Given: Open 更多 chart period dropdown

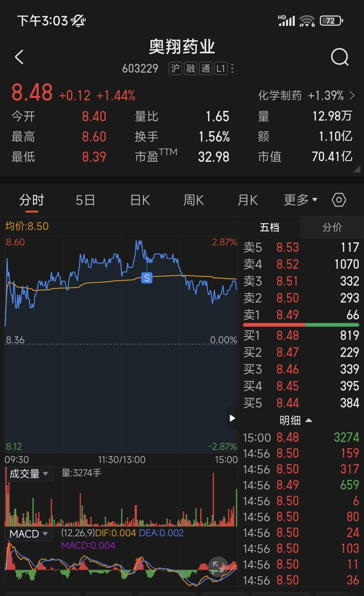Looking at the screenshot, I should point(301,200).
